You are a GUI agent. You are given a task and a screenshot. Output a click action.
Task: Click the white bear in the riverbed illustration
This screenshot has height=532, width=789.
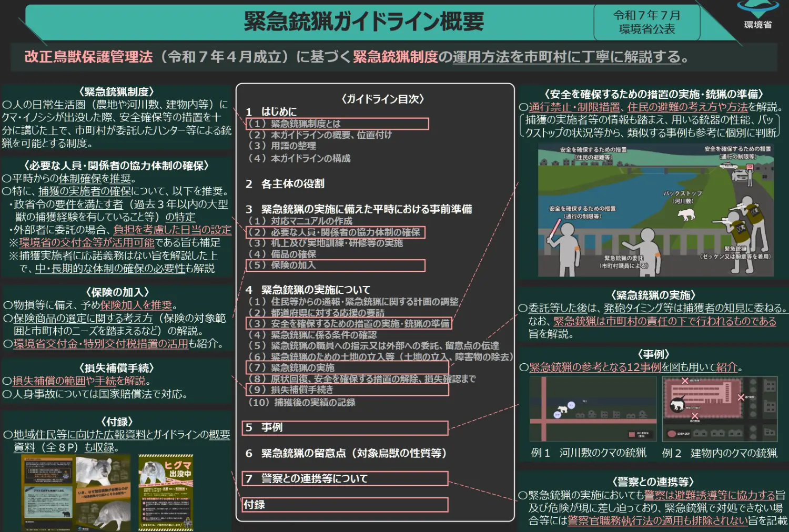[x=686, y=214]
